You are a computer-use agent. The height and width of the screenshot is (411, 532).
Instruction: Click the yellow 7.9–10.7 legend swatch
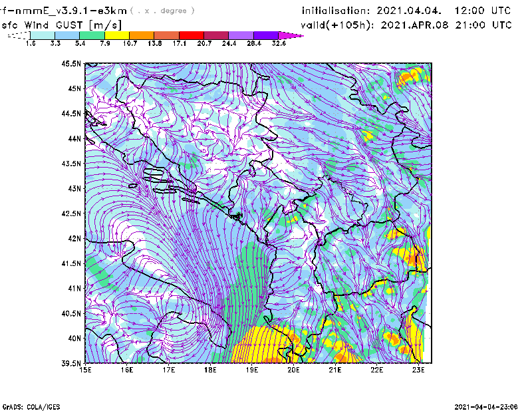pos(117,35)
